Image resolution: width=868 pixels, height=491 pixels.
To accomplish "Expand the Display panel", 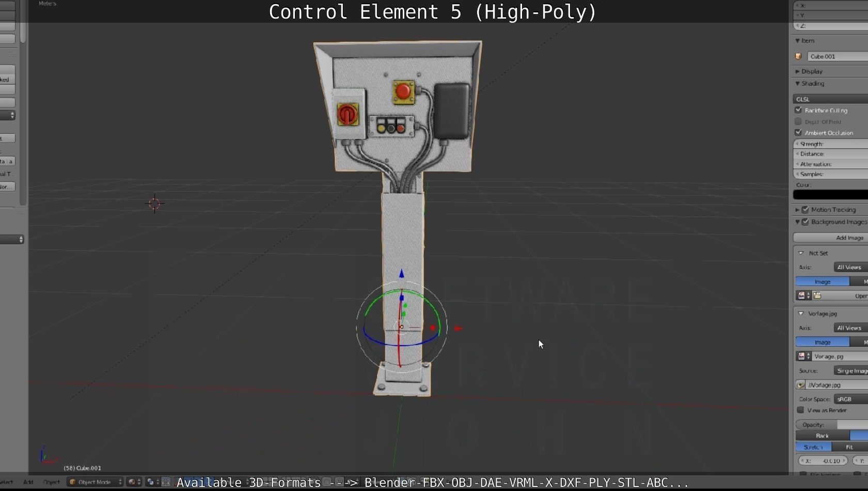I will (797, 71).
